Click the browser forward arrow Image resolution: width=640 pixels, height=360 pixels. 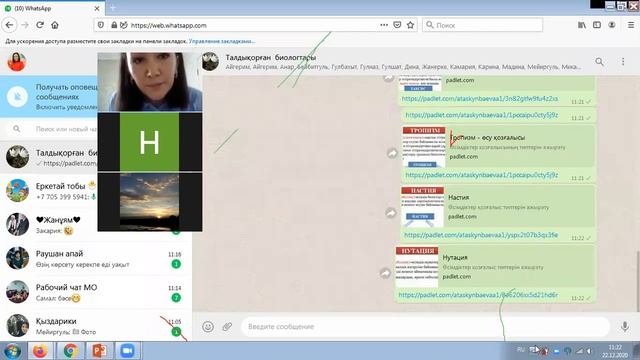click(25, 25)
